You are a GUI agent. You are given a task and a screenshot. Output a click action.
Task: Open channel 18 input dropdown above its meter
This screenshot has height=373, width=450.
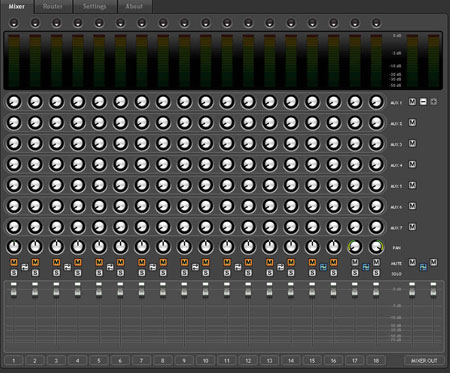(376, 23)
